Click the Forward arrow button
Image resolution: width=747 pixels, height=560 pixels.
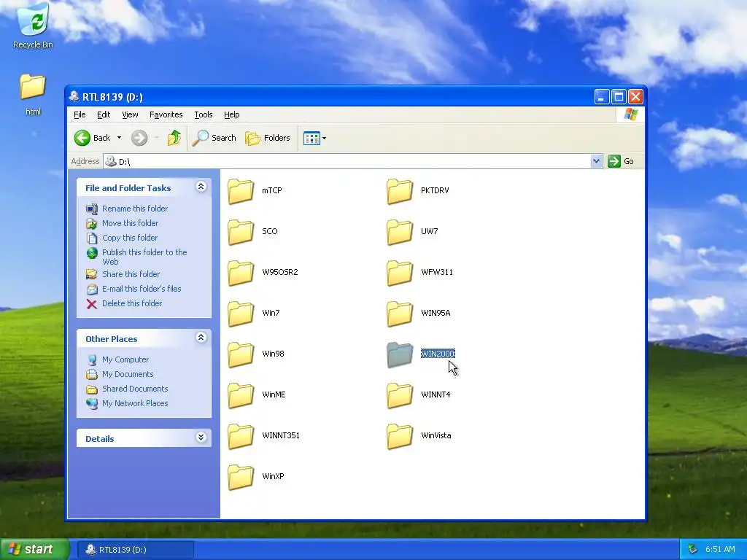(139, 138)
